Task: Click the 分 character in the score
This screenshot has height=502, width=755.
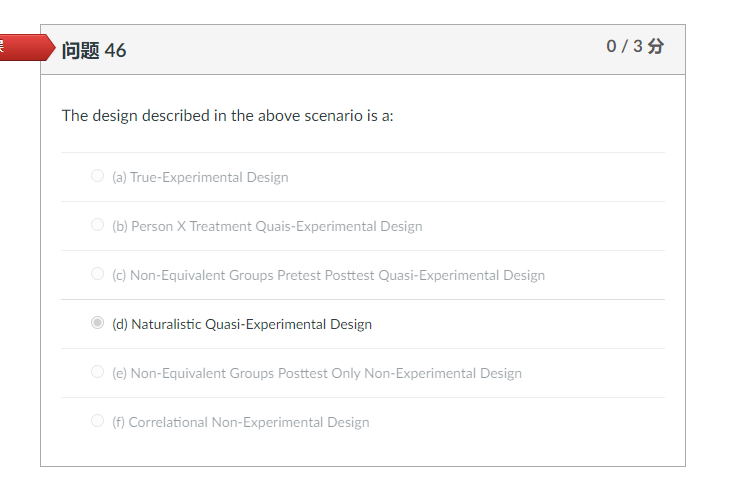Action: tap(656, 46)
